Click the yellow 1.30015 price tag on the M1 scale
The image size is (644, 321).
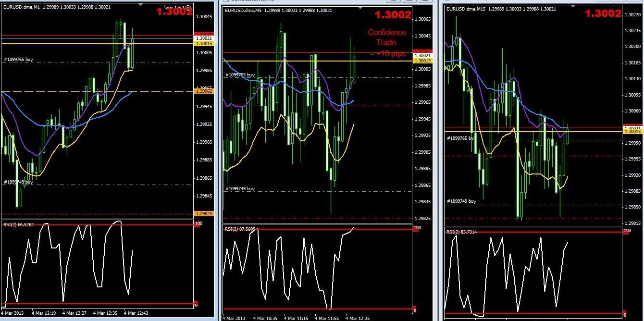[203, 43]
